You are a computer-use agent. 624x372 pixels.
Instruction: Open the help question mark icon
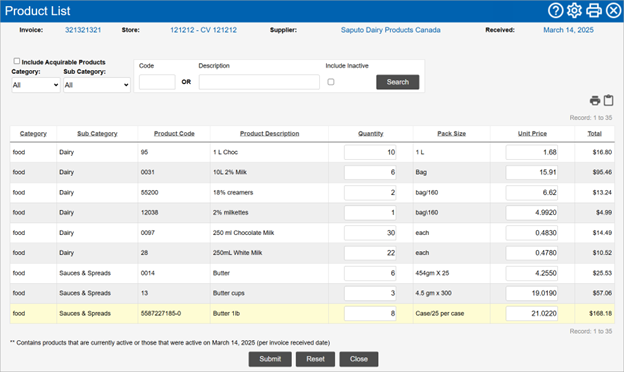tap(556, 10)
